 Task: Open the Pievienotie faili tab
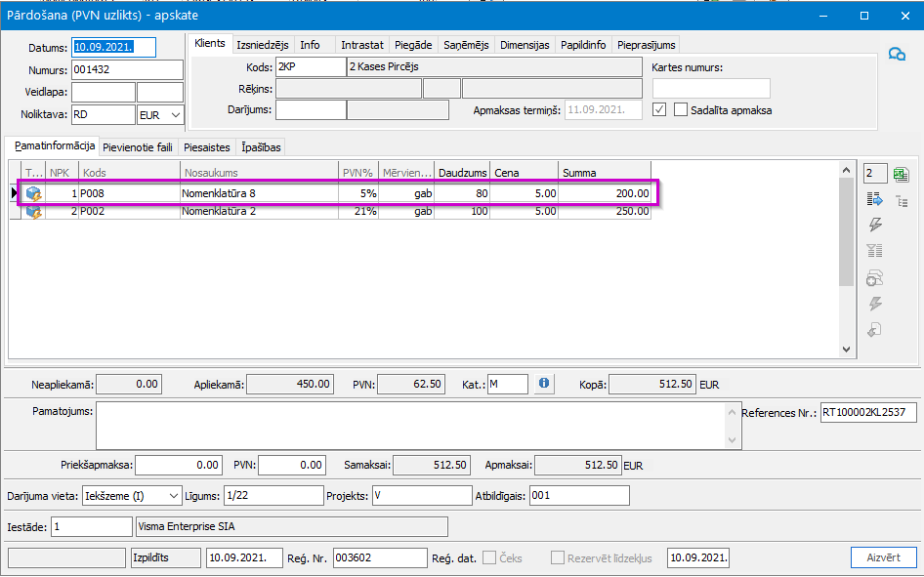click(x=138, y=147)
